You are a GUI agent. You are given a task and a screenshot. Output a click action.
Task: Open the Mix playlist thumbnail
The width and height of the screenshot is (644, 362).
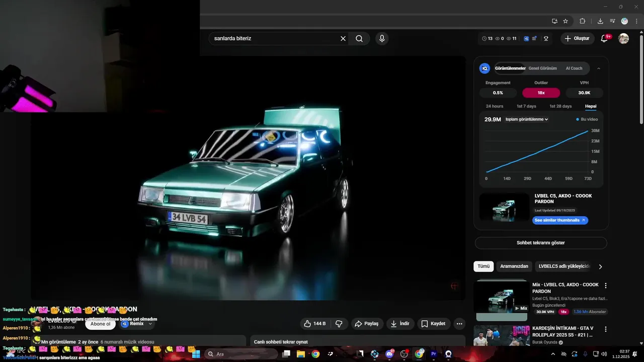coord(502,300)
